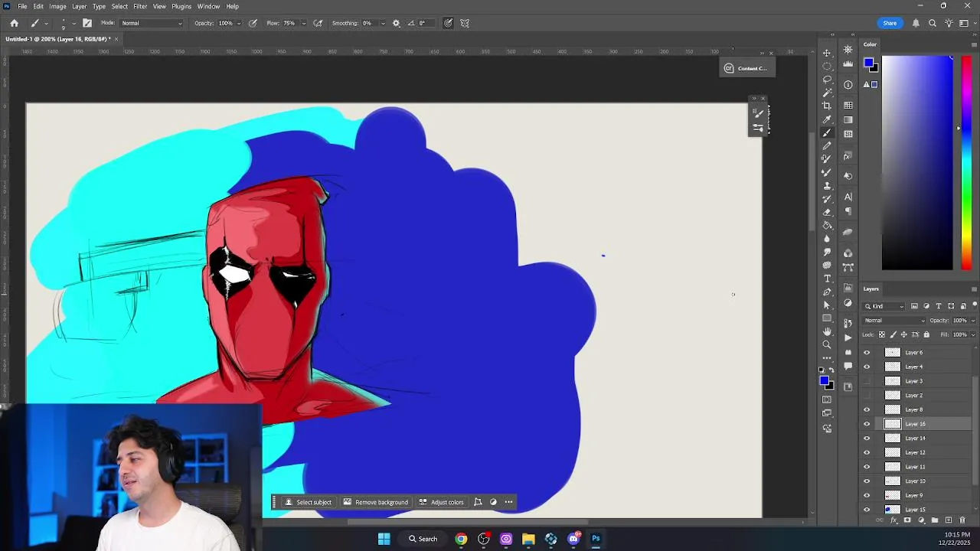The image size is (980, 551).
Task: Open the Filter menu
Action: pos(140,6)
